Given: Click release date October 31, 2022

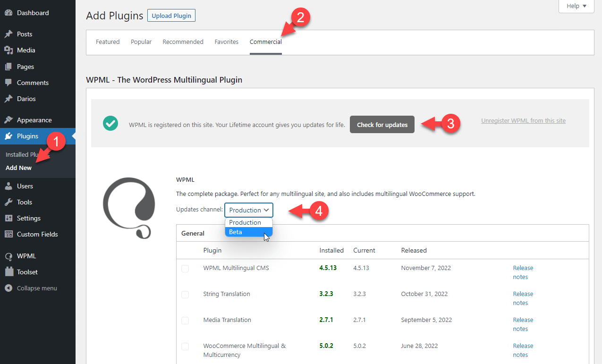Looking at the screenshot, I should tap(425, 294).
